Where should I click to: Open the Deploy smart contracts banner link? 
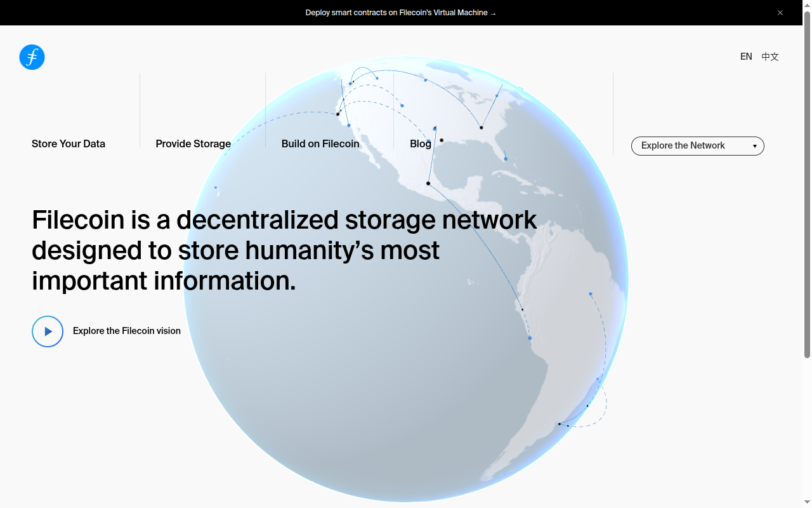tap(401, 13)
